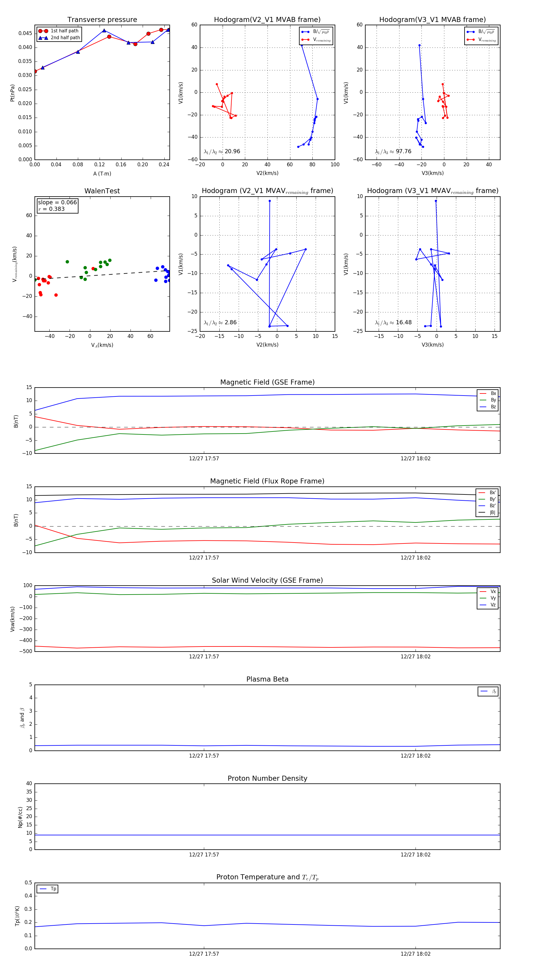535x980 pixels.
Task: Select the 'Vx' legend entry
Action: pos(488,592)
